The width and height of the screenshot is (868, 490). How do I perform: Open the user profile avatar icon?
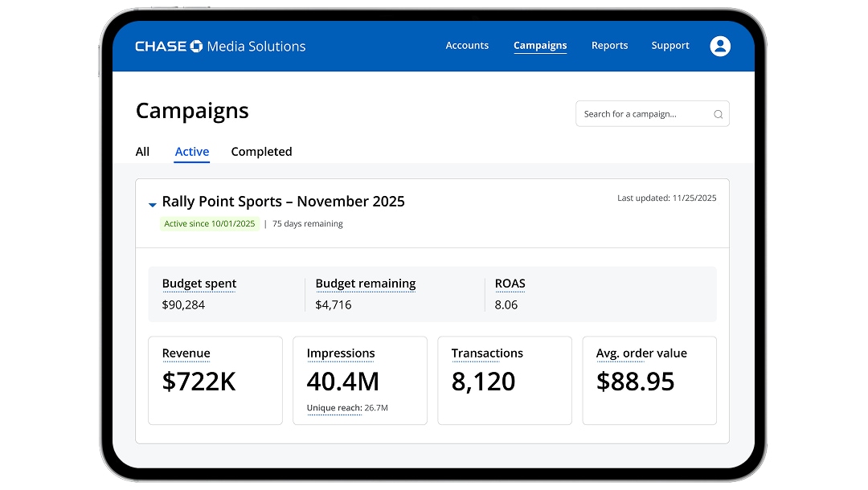tap(720, 46)
